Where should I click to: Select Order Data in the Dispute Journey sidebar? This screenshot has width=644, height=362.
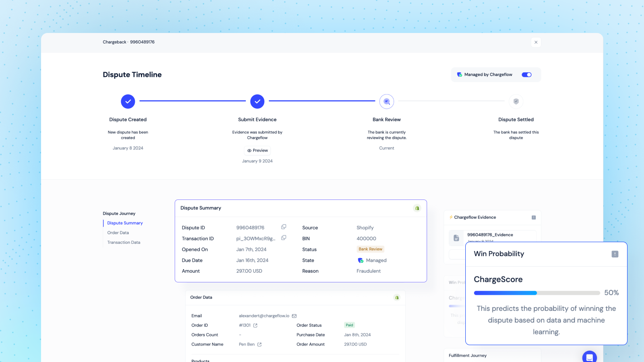pos(118,232)
